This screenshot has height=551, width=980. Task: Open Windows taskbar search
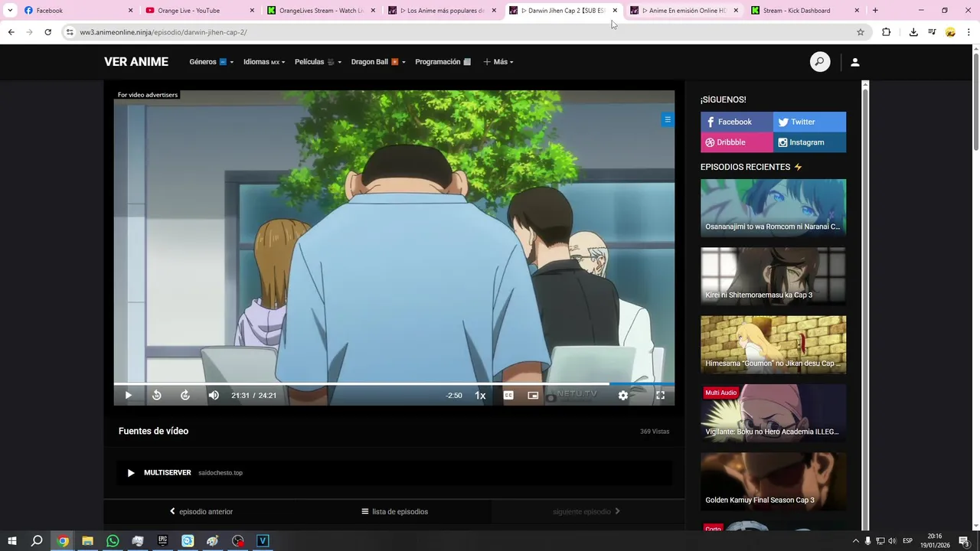pos(37,541)
